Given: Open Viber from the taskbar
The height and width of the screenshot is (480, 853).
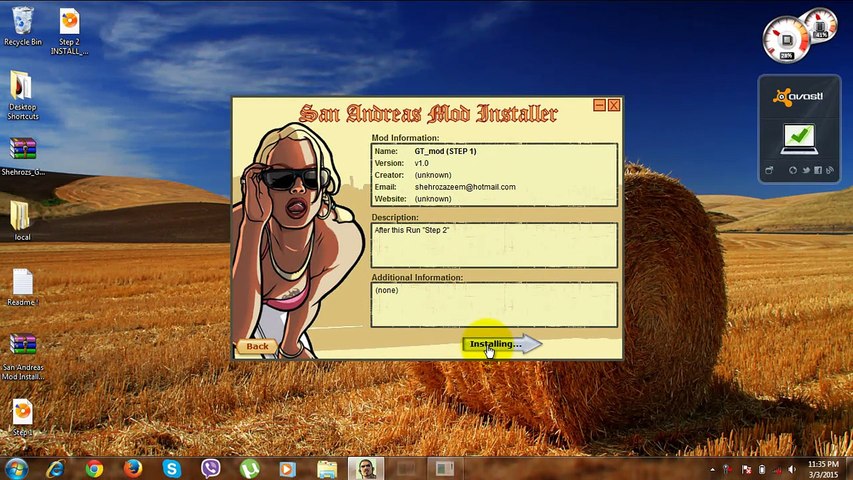Looking at the screenshot, I should click(210, 468).
